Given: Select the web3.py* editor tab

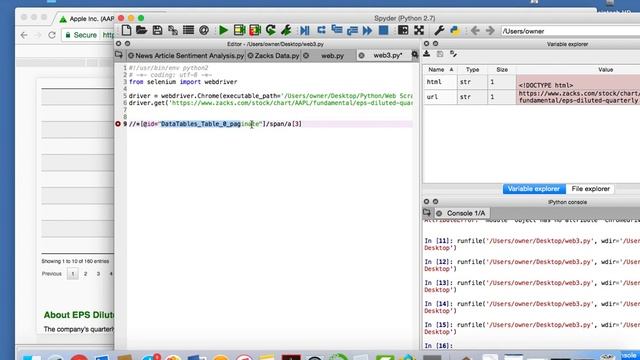Looking at the screenshot, I should pyautogui.click(x=388, y=55).
